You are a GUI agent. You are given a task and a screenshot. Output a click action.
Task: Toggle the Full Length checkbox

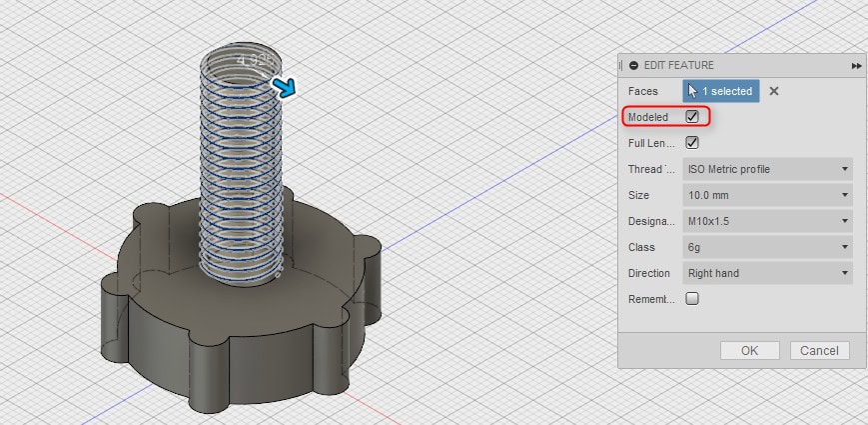(692, 143)
